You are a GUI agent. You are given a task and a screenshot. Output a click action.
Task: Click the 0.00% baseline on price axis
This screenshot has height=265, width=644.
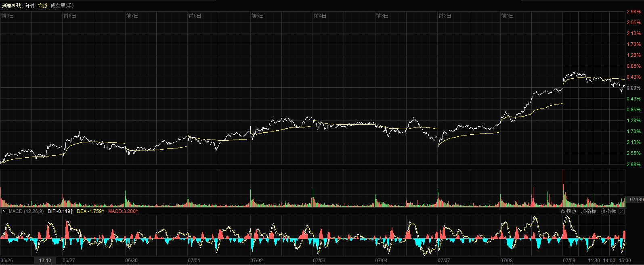[634, 88]
